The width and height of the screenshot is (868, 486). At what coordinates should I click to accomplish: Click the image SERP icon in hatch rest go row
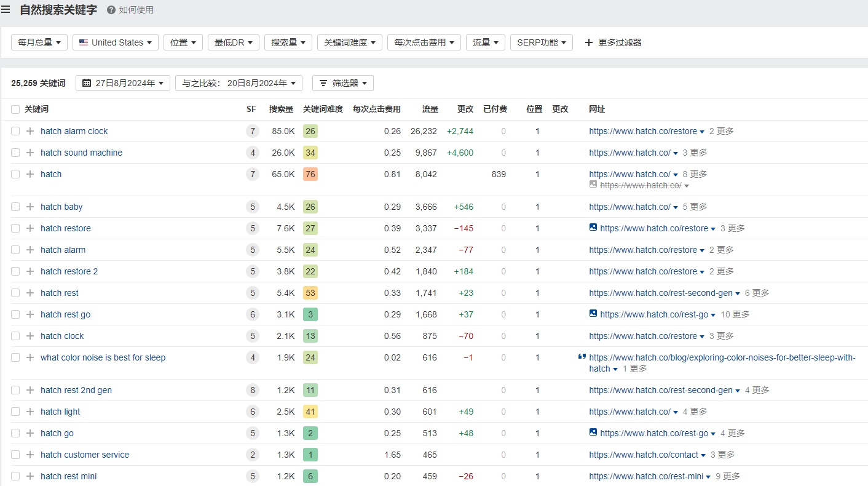[x=593, y=314]
